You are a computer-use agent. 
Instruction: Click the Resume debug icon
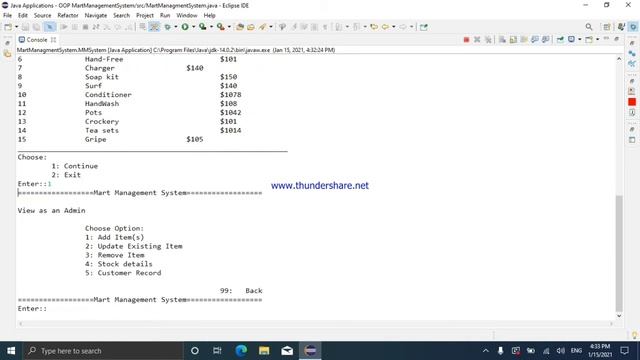click(x=64, y=27)
